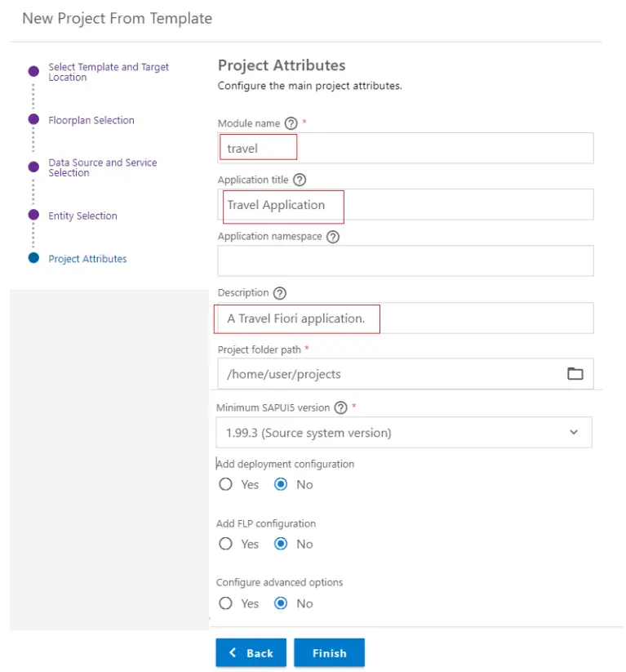Viewport: 626px width, 672px height.
Task: Browse for a project folder path
Action: [x=575, y=372]
